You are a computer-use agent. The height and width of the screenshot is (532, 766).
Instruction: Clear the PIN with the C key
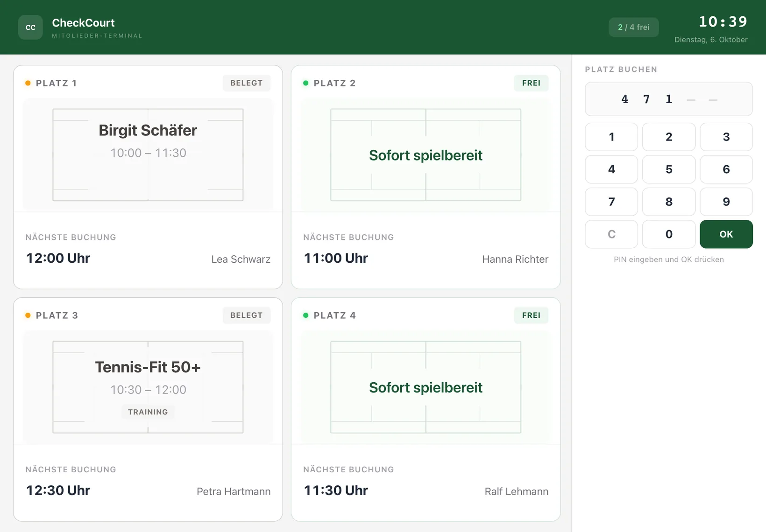coord(611,234)
